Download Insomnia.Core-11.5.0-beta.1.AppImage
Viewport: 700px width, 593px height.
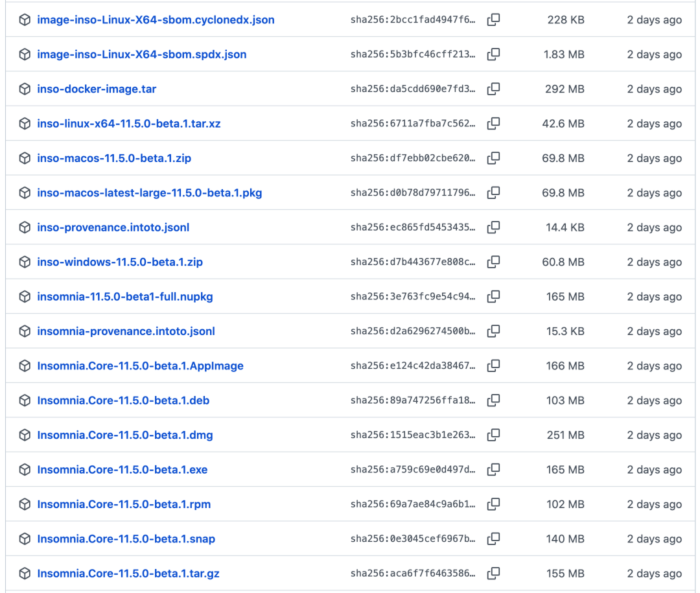[140, 366]
